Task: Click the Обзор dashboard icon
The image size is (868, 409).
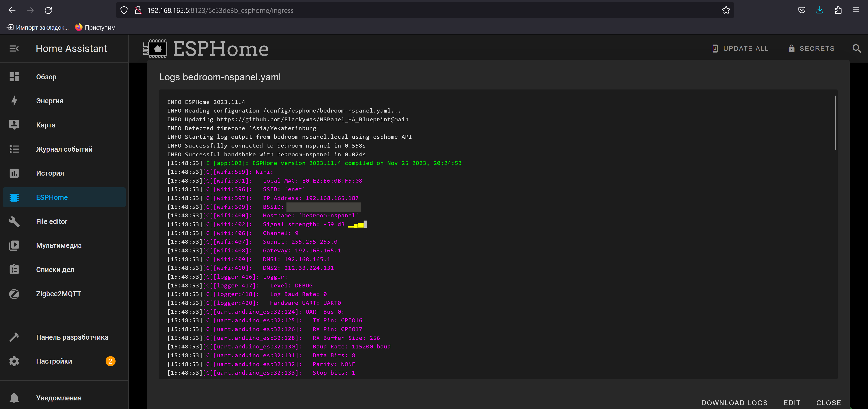Action: tap(14, 77)
